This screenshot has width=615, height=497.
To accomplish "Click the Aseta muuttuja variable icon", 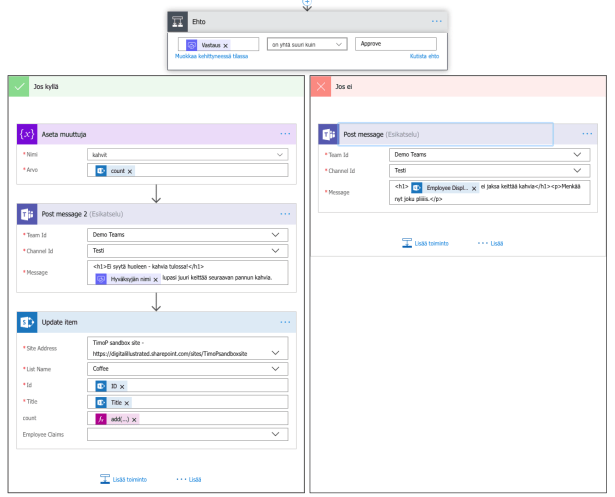I will tap(27, 134).
